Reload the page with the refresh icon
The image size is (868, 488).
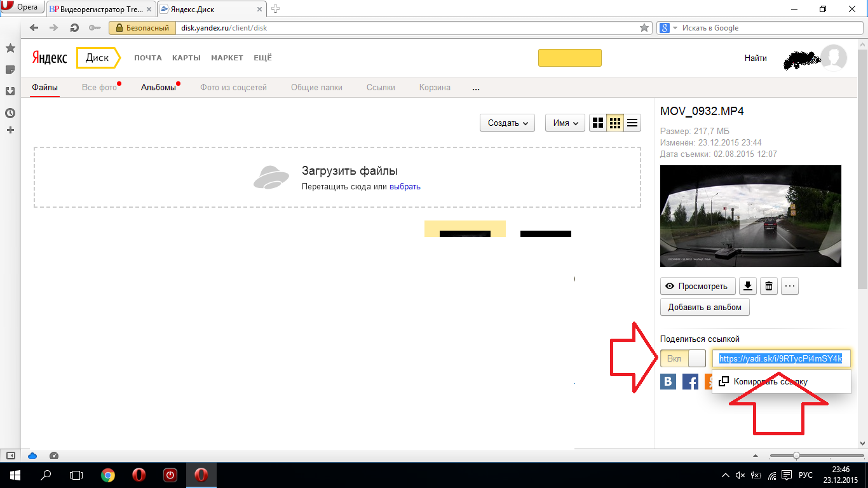click(x=74, y=28)
